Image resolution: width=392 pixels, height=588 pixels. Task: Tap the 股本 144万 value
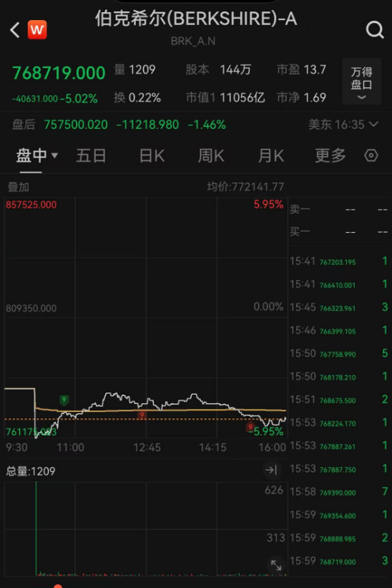[x=218, y=69]
